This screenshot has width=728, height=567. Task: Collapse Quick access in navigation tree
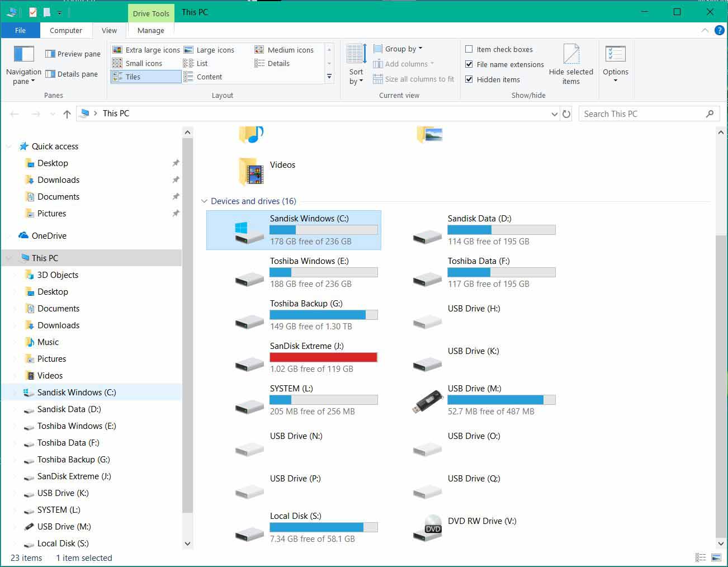click(9, 147)
